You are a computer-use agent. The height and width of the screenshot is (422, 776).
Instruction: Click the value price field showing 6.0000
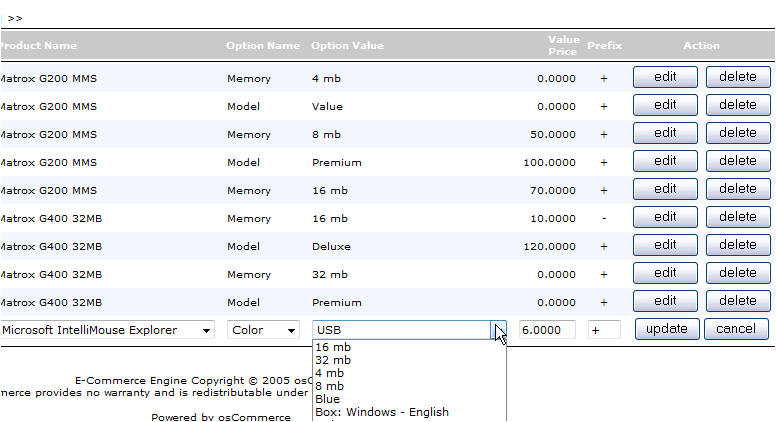pyautogui.click(x=547, y=330)
